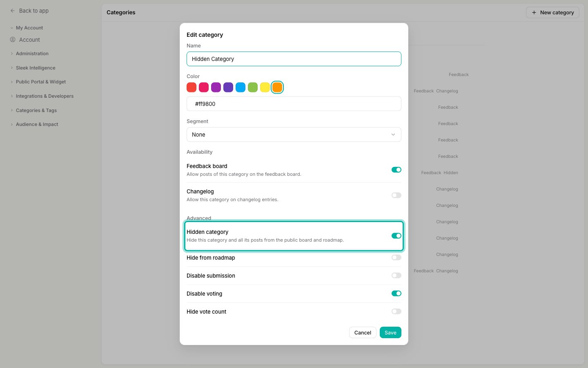Toggle the Disable submission switch
Viewport: 588px width, 368px height.
point(396,276)
